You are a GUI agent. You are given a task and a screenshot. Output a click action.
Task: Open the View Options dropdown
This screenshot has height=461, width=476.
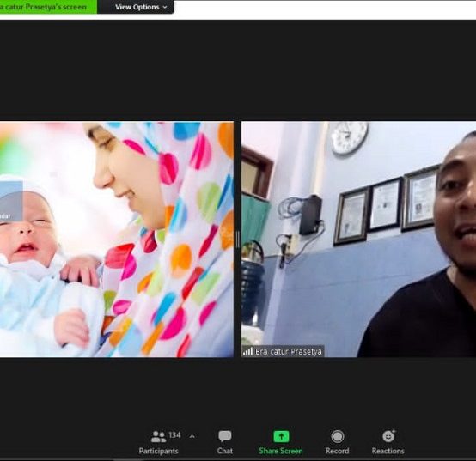click(141, 7)
